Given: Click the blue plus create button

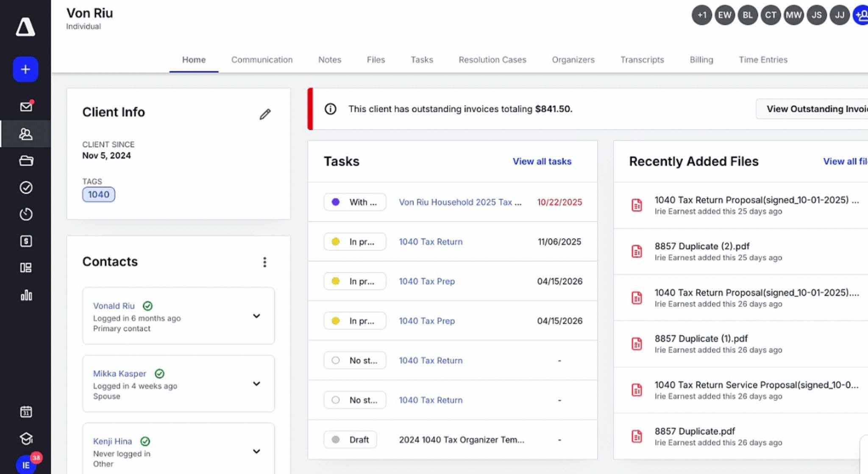Looking at the screenshot, I should (25, 69).
